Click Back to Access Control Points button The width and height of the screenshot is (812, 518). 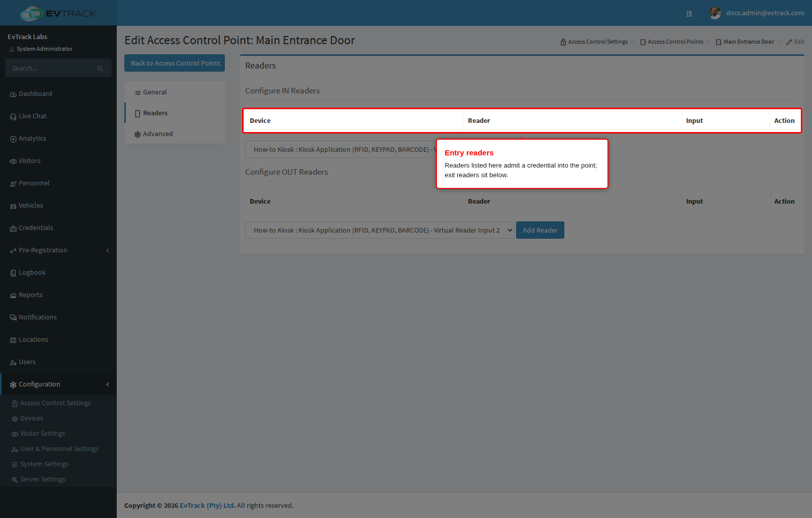[175, 63]
